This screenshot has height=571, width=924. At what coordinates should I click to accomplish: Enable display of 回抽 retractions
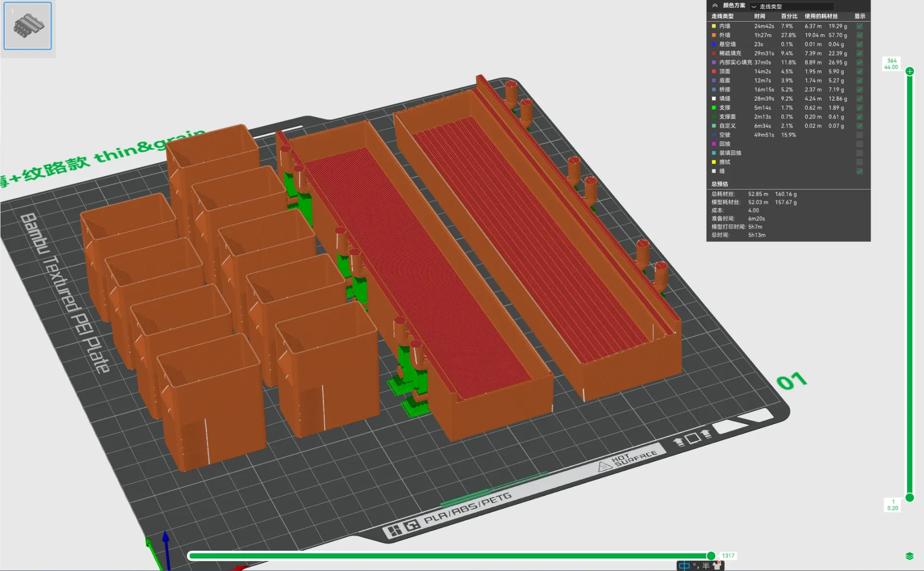click(x=860, y=144)
